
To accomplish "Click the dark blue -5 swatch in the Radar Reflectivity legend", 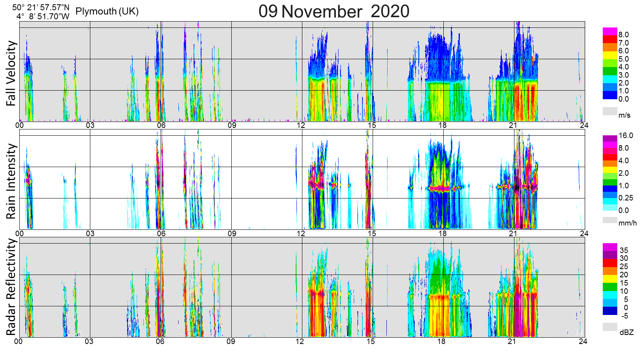I will click(x=610, y=311).
